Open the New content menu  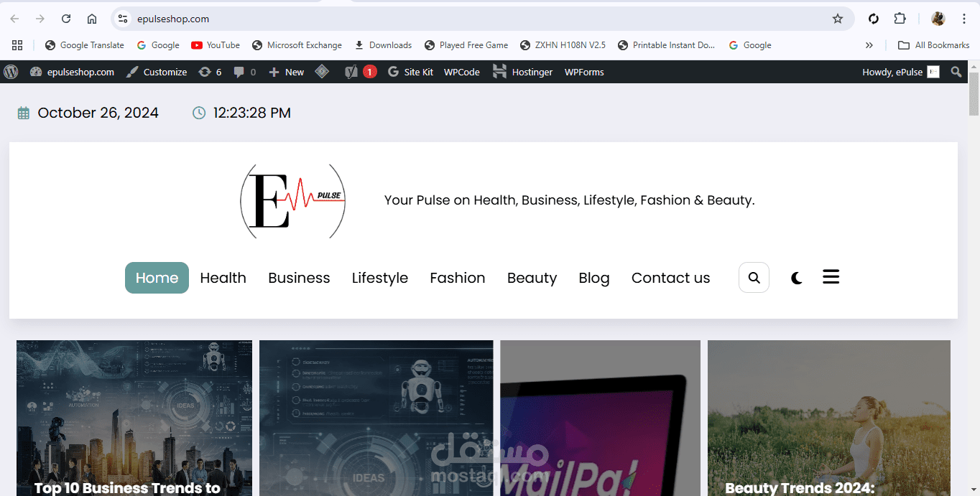[286, 72]
